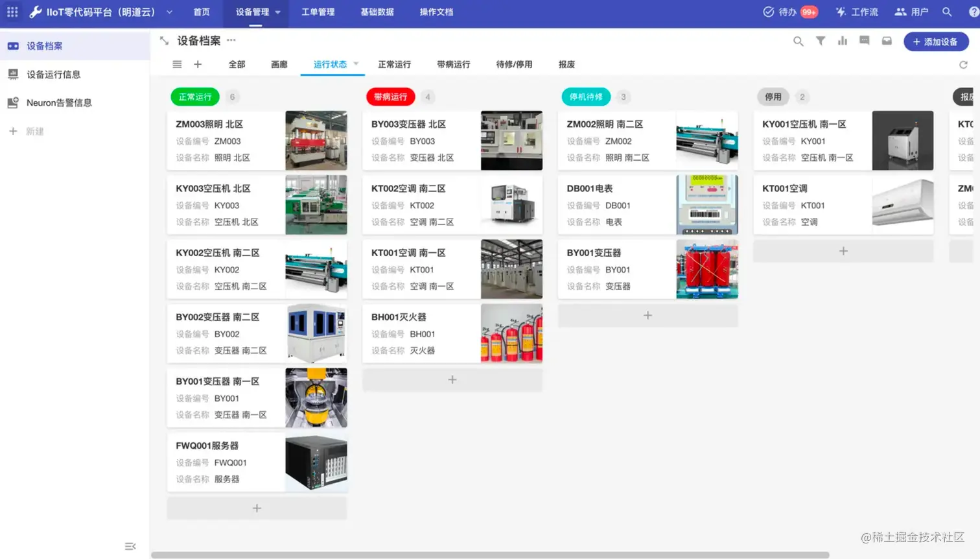Open 基础数据 top menu item

pyautogui.click(x=377, y=12)
